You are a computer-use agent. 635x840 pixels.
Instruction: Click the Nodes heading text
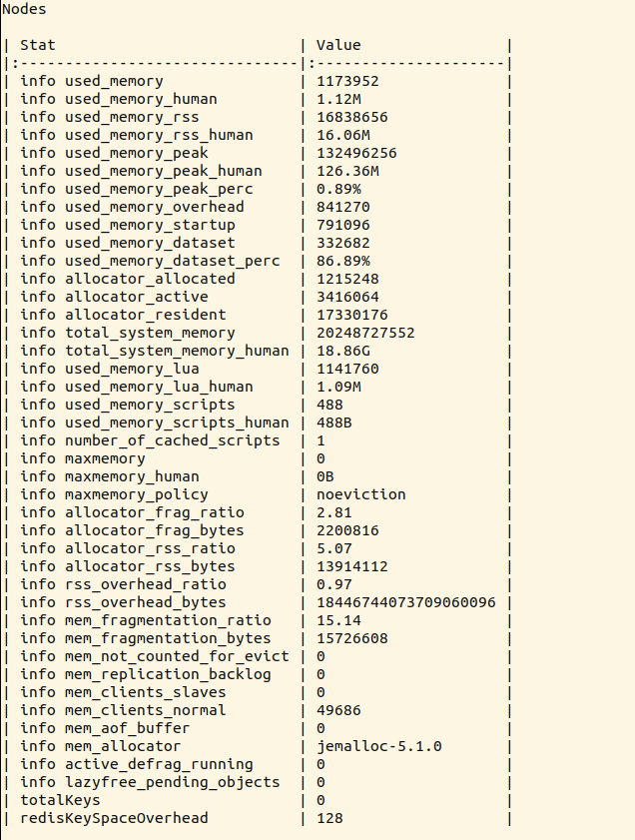[24, 10]
